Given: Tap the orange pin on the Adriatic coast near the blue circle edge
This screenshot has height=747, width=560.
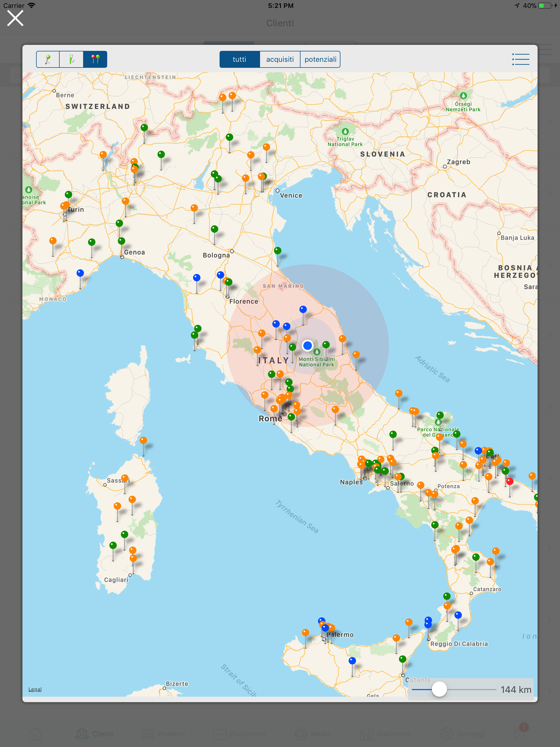Looking at the screenshot, I should (356, 354).
